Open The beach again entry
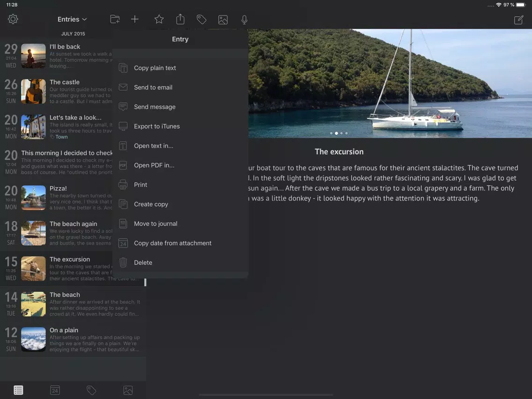The image size is (532, 399). pos(56,233)
